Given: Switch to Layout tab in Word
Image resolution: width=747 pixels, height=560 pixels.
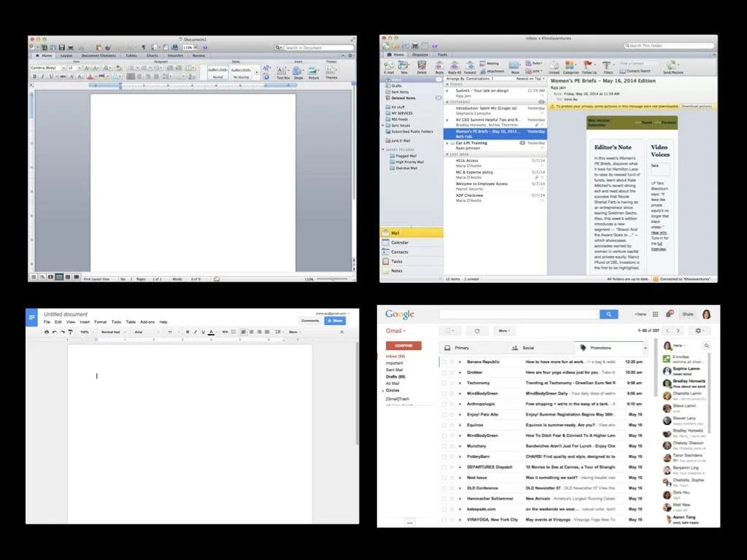Looking at the screenshot, I should tap(66, 55).
